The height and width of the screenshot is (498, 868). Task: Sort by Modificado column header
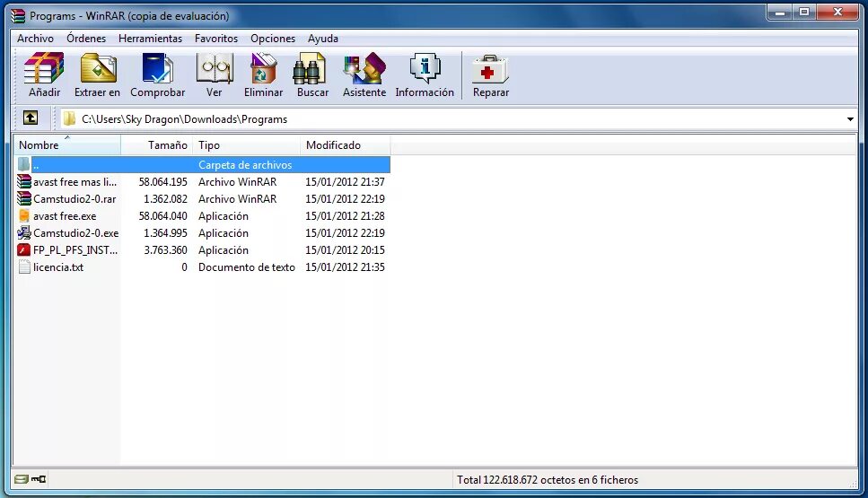(345, 145)
